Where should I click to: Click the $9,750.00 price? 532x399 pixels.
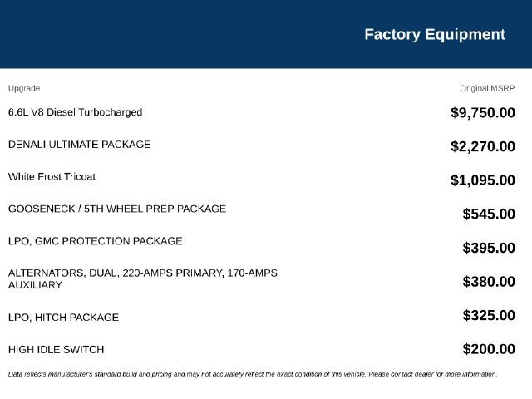(x=483, y=113)
